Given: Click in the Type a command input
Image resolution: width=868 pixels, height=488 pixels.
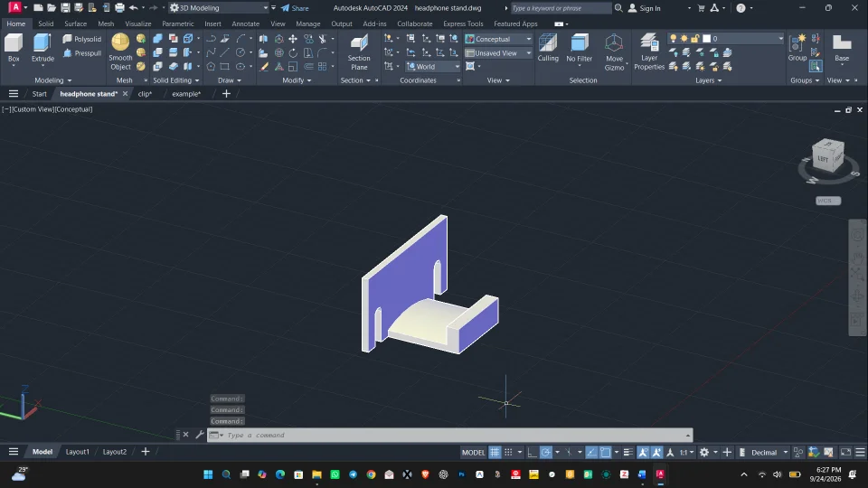Looking at the screenshot, I should 449,435.
